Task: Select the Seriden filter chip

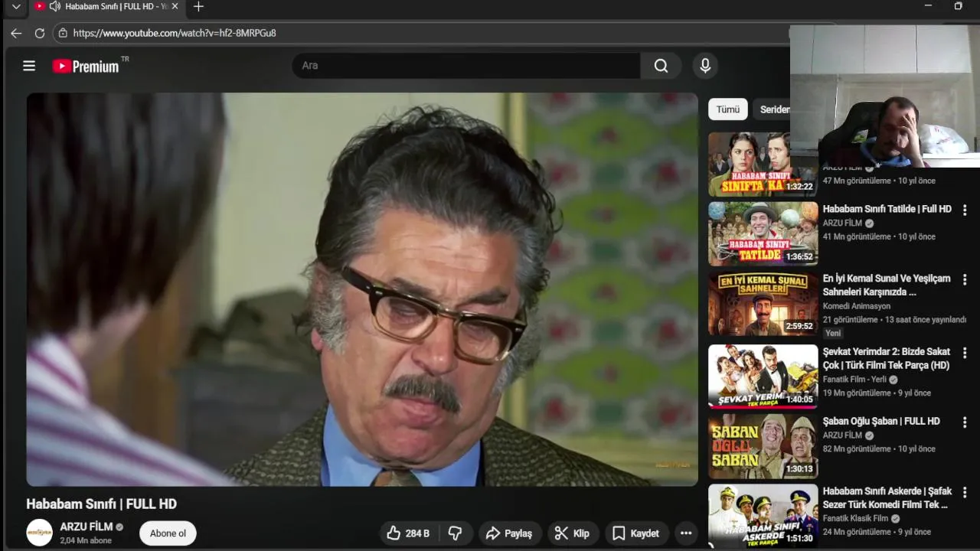Action: [x=772, y=109]
